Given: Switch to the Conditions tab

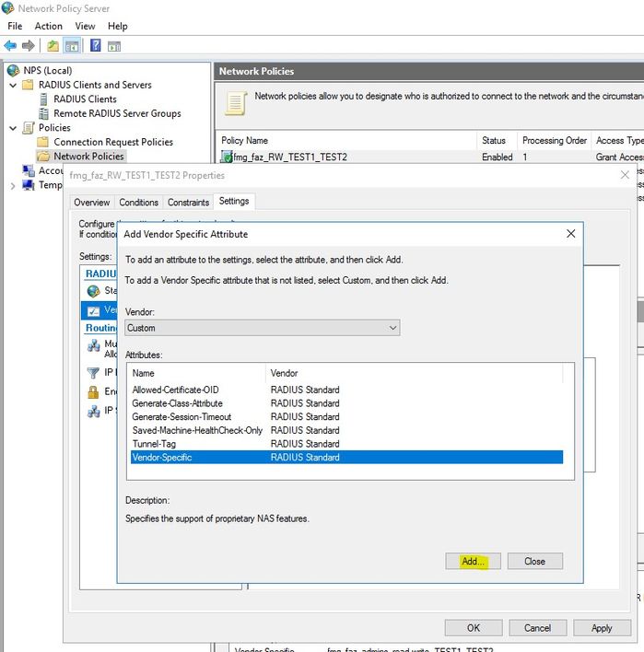Looking at the screenshot, I should point(139,202).
